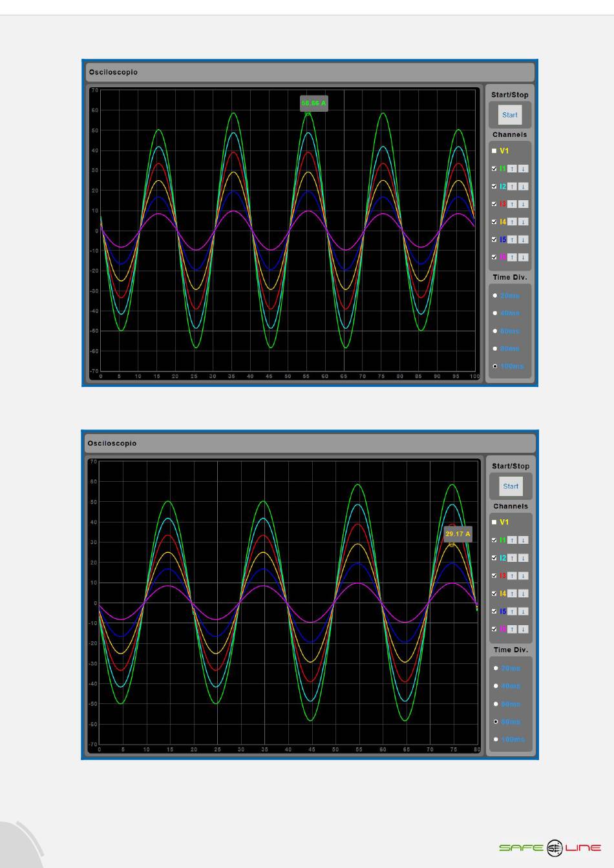Click I3 down arrow in upper oscilloscope
This screenshot has width=614, height=868.
pyautogui.click(x=524, y=204)
